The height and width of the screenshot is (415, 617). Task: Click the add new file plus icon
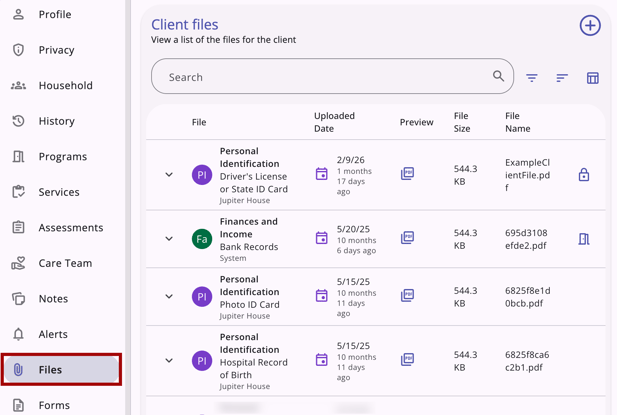point(590,26)
